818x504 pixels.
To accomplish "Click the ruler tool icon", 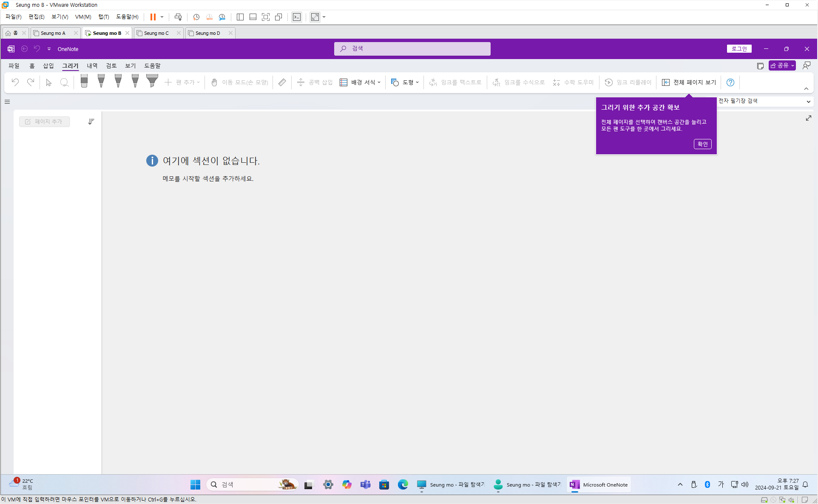I will (282, 82).
